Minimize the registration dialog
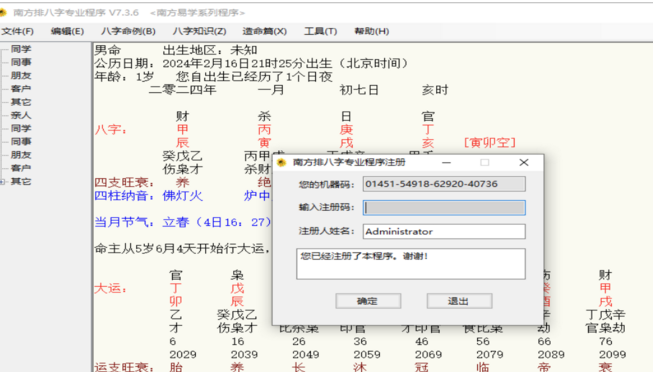The image size is (653, 372). 446,162
